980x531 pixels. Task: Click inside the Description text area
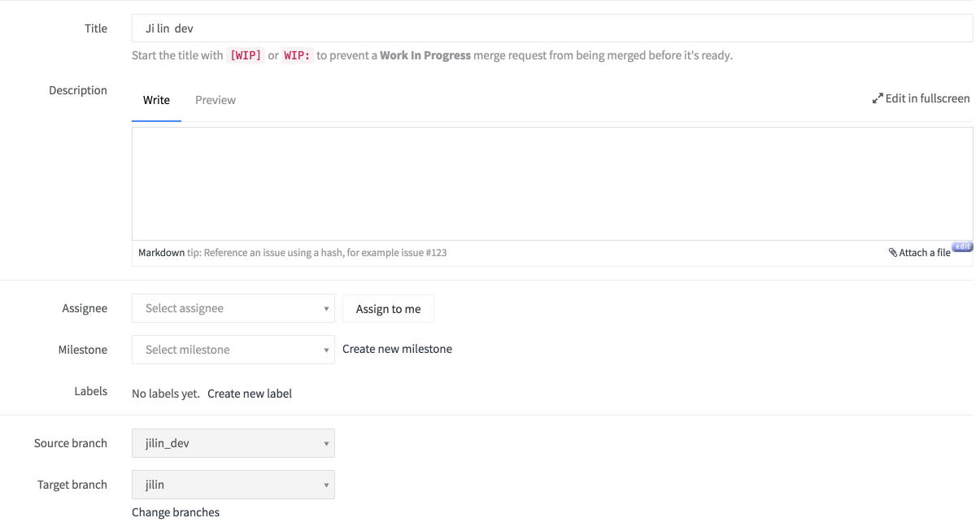coord(552,183)
